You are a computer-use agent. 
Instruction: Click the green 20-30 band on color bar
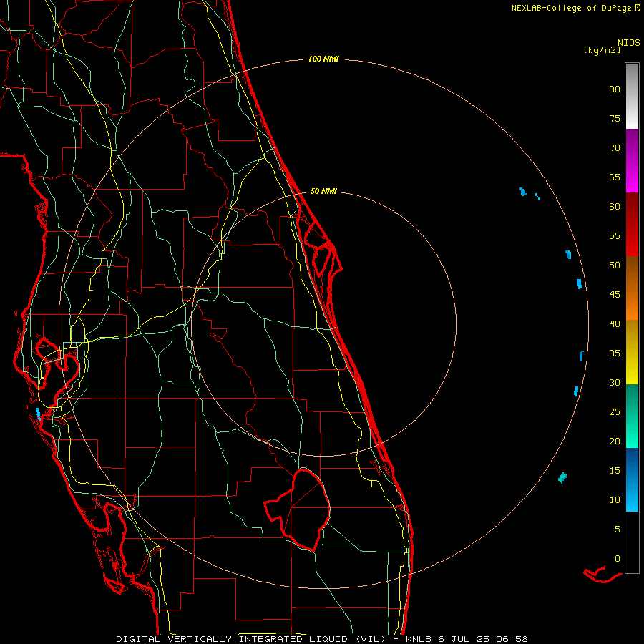(632, 416)
